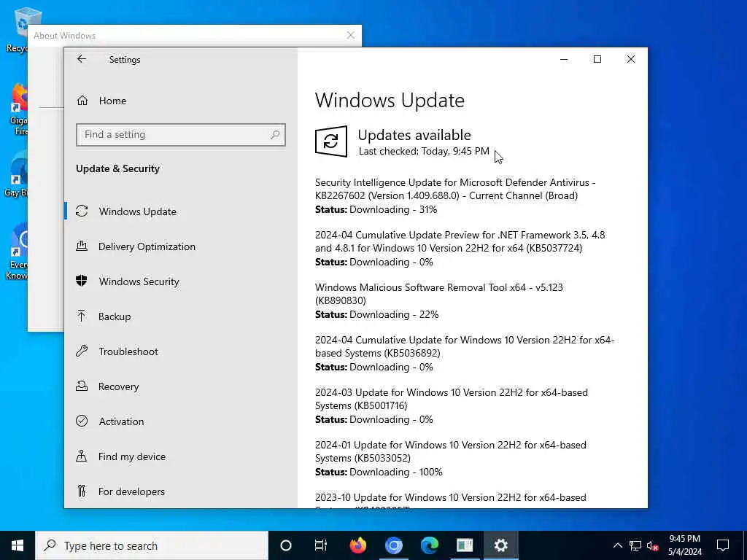Click the Windows Update page title

pyautogui.click(x=390, y=101)
